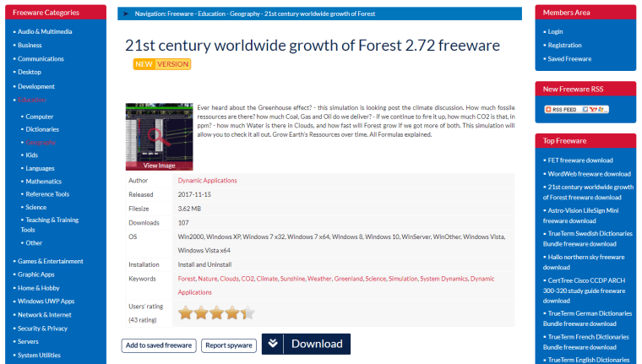Open TrueTerm French Dictionaries Bundle link
This screenshot has width=642, height=364.
[x=586, y=342]
